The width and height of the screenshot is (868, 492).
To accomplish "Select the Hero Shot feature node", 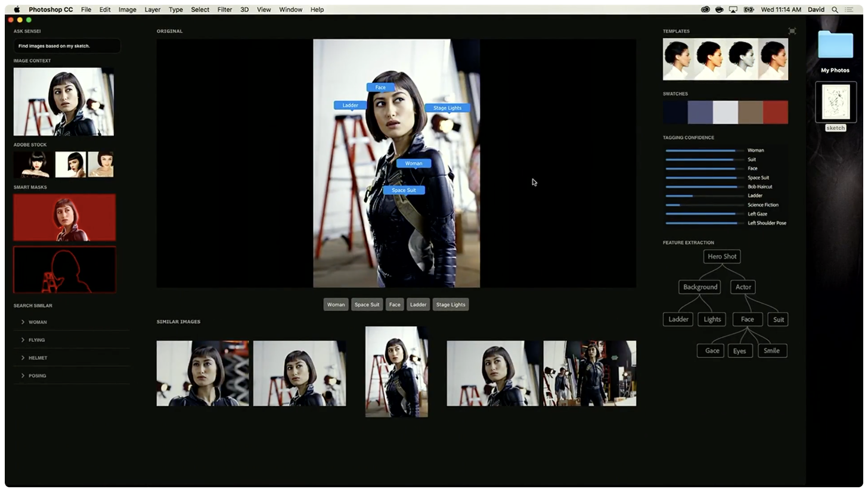I will tap(722, 257).
